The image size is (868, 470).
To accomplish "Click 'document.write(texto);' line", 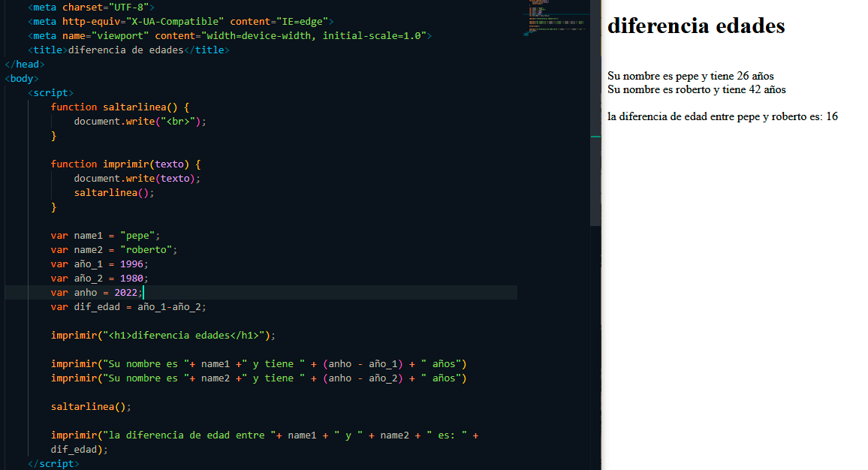I will pyautogui.click(x=137, y=178).
